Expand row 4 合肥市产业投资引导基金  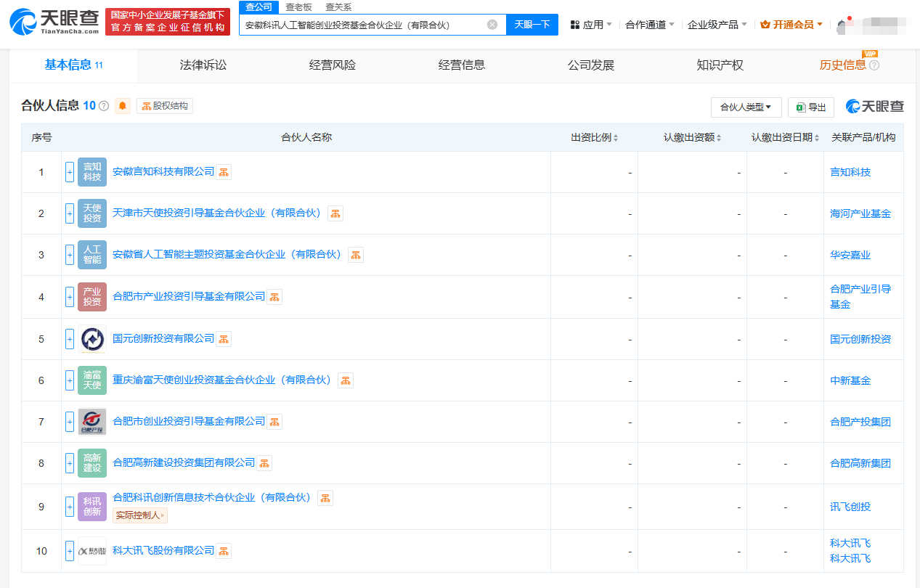click(70, 297)
